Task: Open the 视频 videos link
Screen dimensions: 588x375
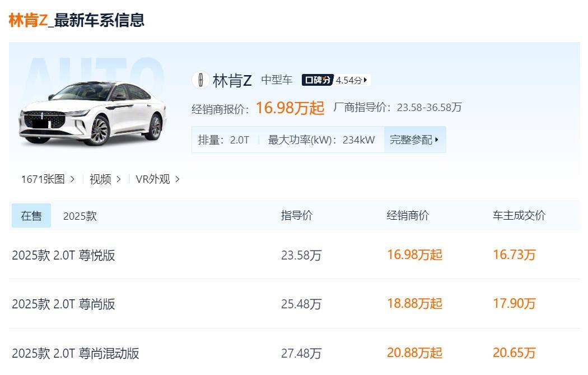Action: point(105,179)
